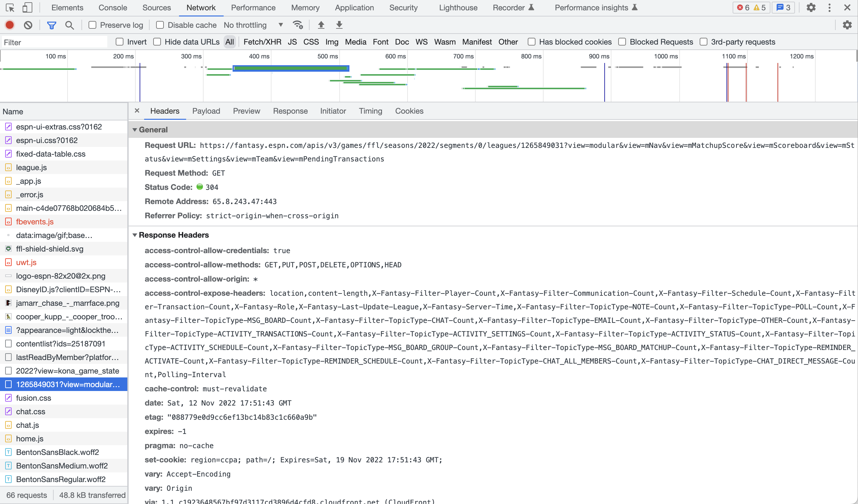Viewport: 858px width, 504px height.
Task: Open the Lighthouse tab
Action: (x=458, y=7)
